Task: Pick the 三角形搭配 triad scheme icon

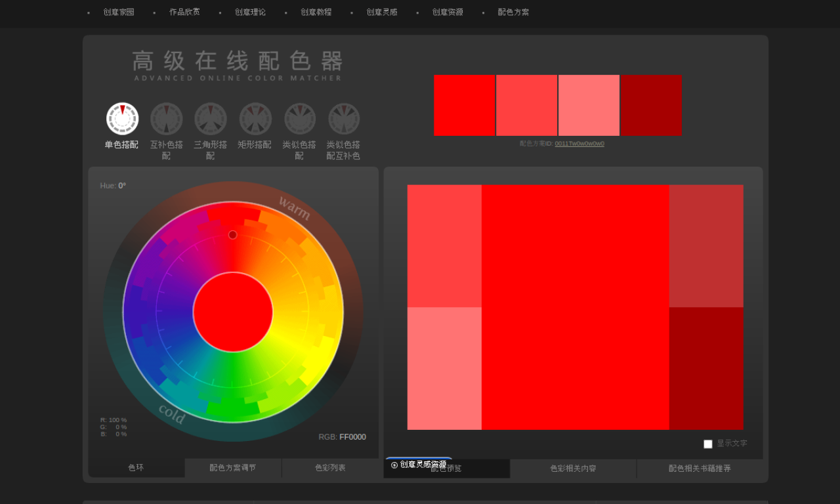Action: click(x=210, y=119)
